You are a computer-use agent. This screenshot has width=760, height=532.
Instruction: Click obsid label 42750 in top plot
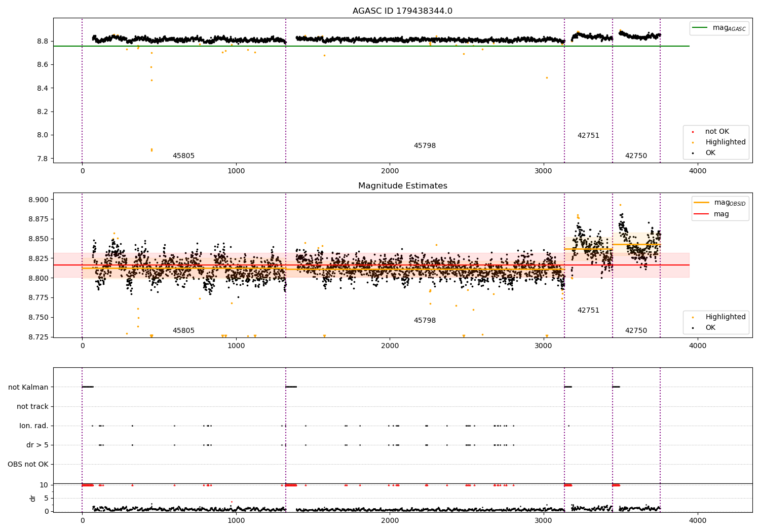click(636, 156)
